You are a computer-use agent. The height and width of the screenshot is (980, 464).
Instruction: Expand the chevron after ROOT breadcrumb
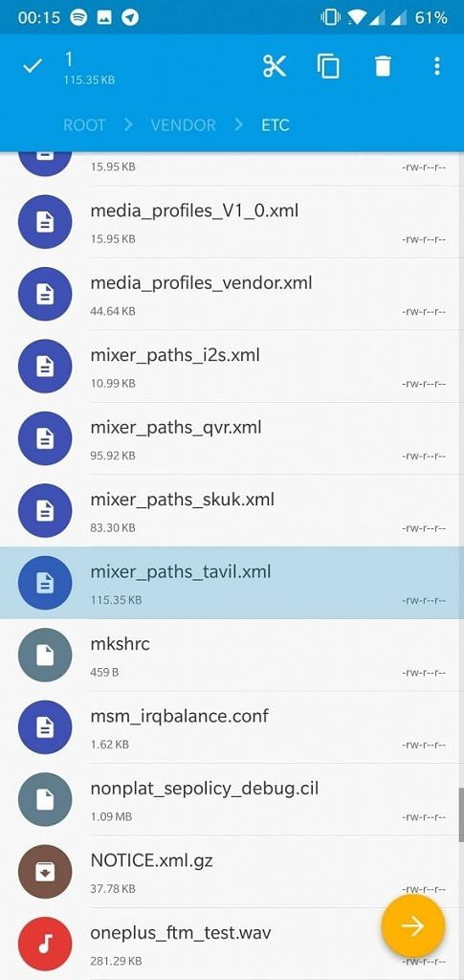coord(128,124)
